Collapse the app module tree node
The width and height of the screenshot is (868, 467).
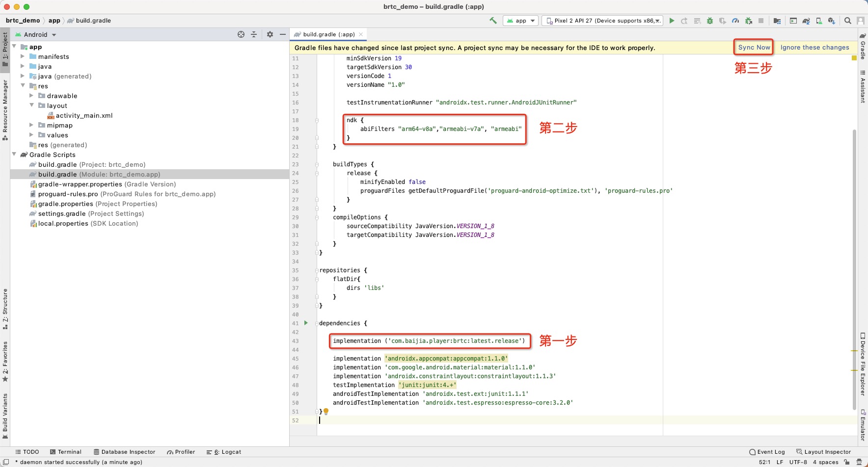click(14, 47)
